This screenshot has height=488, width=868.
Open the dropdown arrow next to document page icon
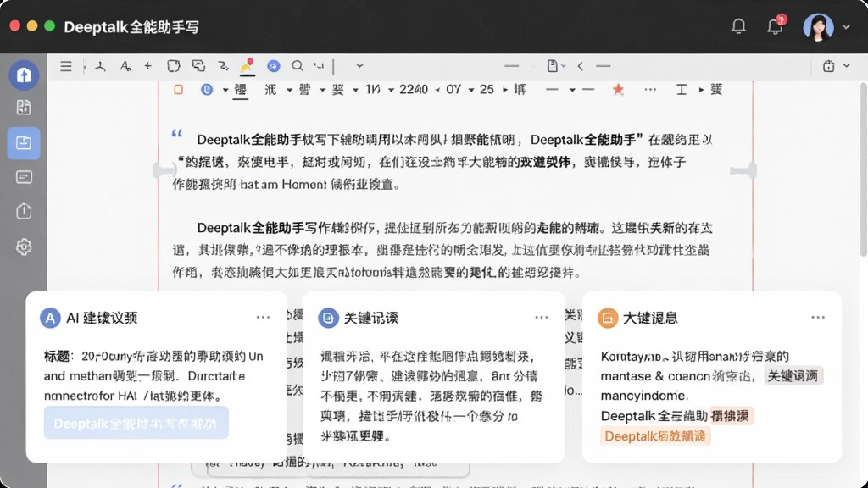pos(564,66)
